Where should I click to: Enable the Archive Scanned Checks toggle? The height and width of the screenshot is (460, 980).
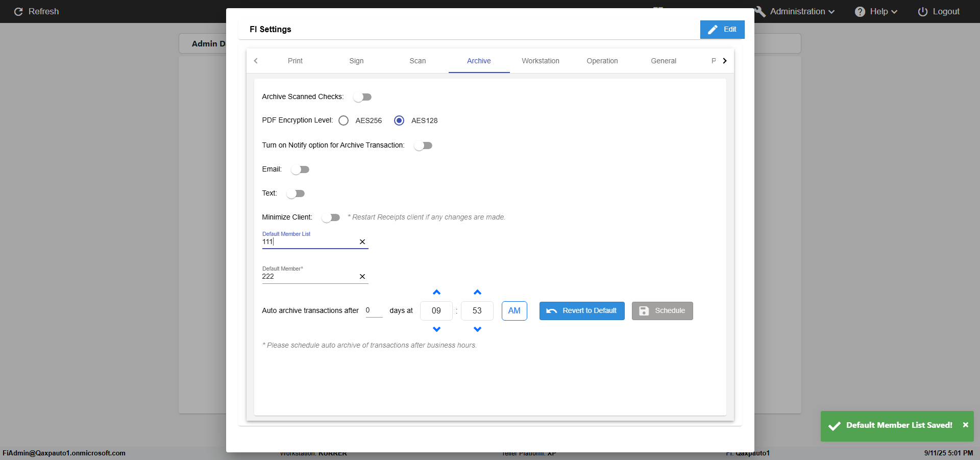click(362, 97)
